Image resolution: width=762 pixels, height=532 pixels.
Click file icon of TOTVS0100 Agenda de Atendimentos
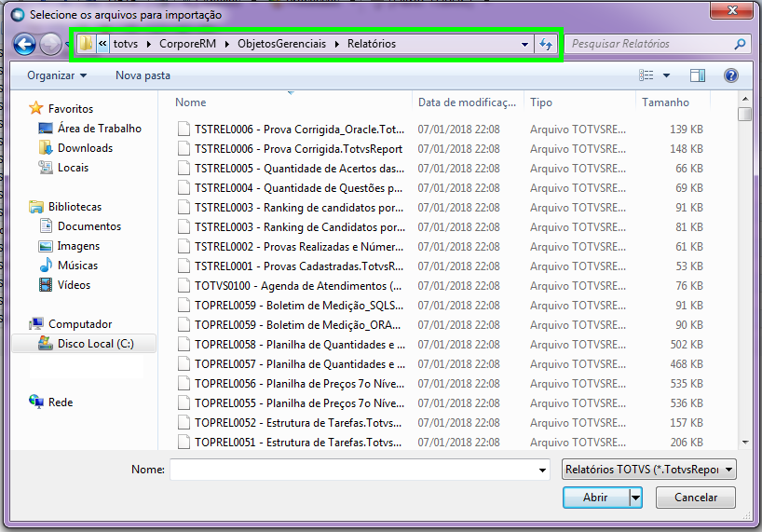coord(184,285)
